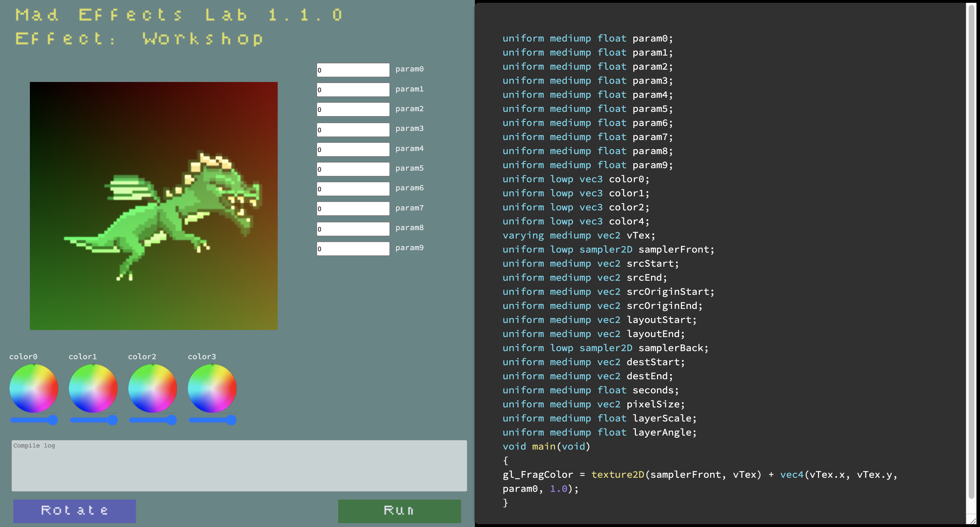Click the 'uniform mediump float param0;' line
Screen dimensions: 980x527
pyautogui.click(x=588, y=38)
